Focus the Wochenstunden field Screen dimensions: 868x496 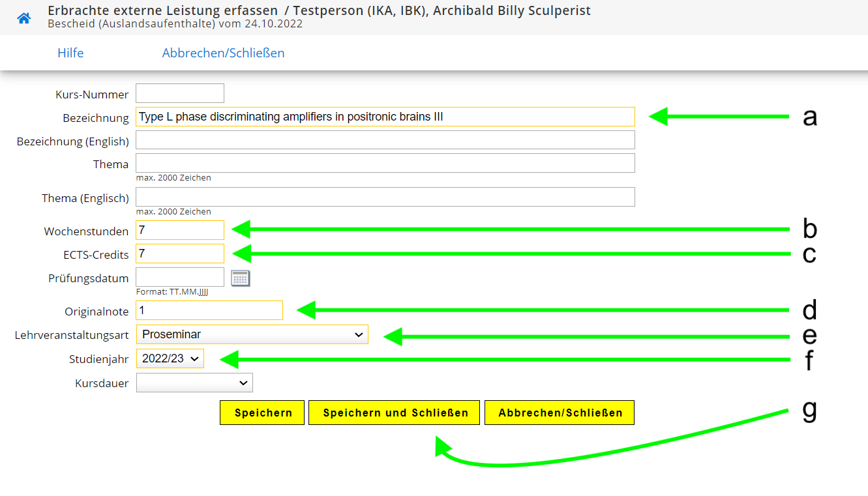pyautogui.click(x=180, y=230)
